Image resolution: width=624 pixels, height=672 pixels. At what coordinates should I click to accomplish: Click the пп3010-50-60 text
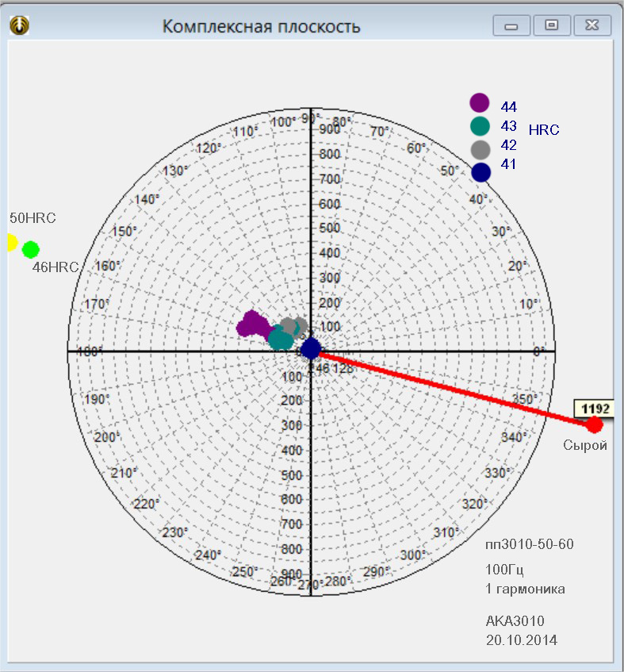pos(530,544)
